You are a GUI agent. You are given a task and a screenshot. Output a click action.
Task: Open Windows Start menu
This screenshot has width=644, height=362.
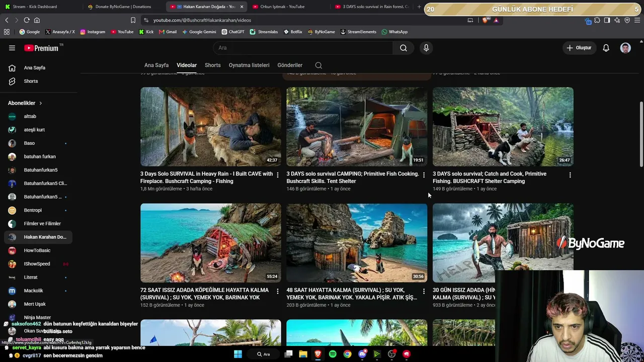click(238, 354)
